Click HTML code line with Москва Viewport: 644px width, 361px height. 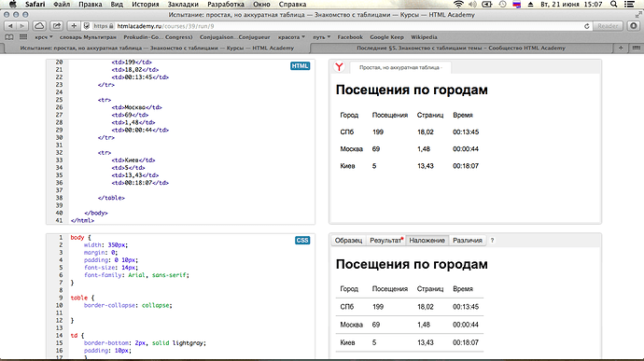pos(136,107)
